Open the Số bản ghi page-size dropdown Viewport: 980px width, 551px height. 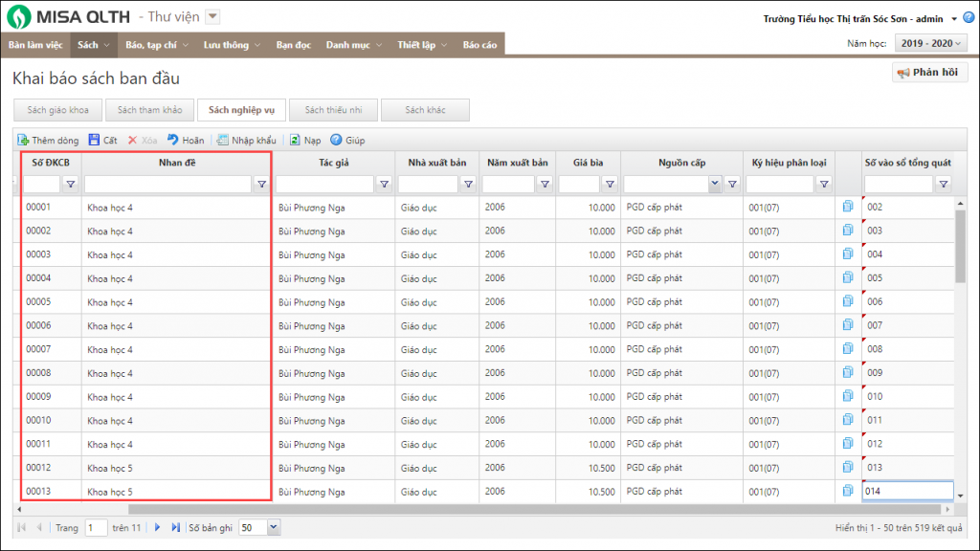tap(274, 527)
